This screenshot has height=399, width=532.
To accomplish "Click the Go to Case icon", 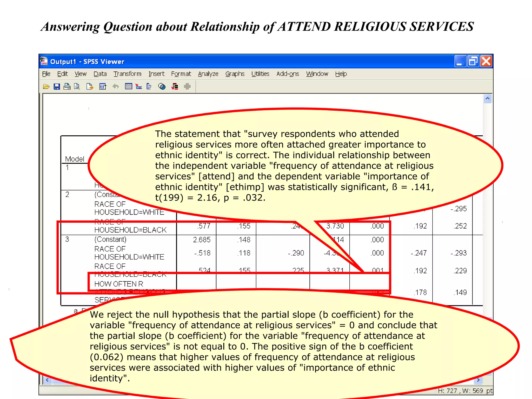I will click(x=139, y=87).
